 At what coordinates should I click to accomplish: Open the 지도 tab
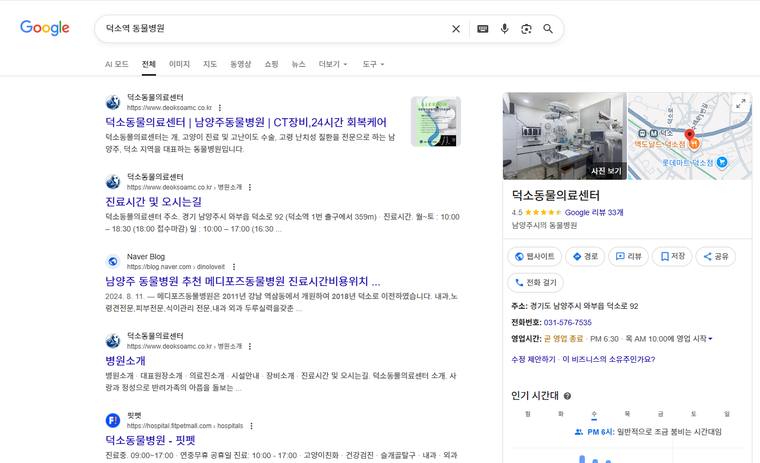(x=210, y=64)
